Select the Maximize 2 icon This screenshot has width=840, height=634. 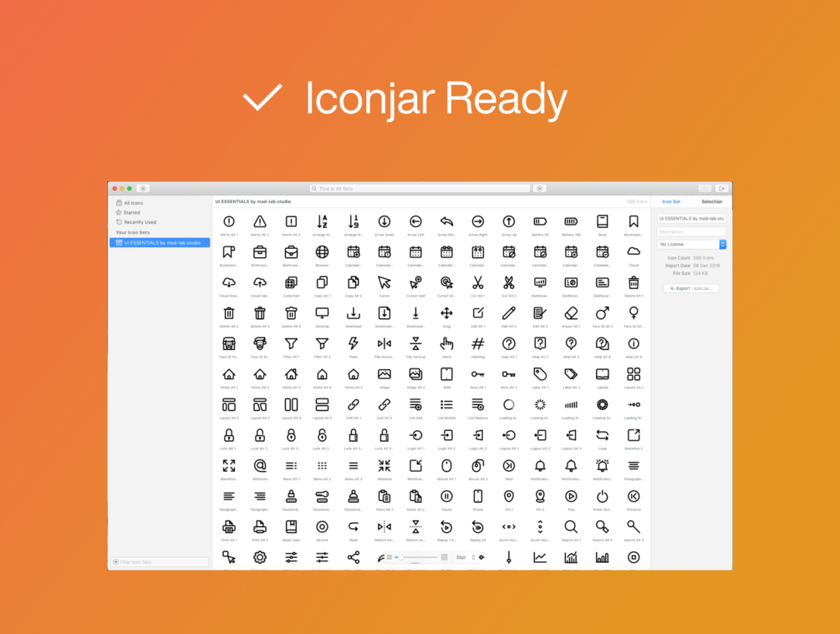(x=634, y=435)
